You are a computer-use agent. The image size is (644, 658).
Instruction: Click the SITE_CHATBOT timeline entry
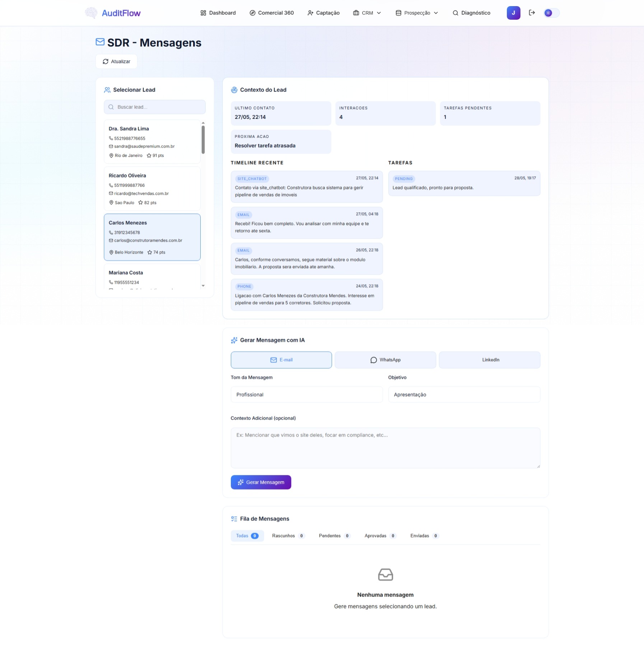(307, 187)
